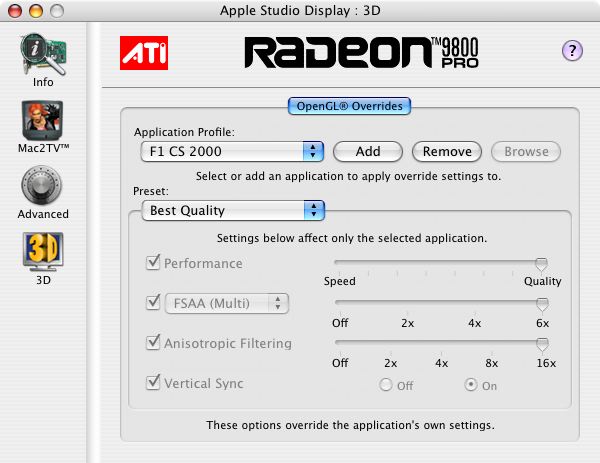Click the FSAA slider's 6x label

(x=543, y=323)
